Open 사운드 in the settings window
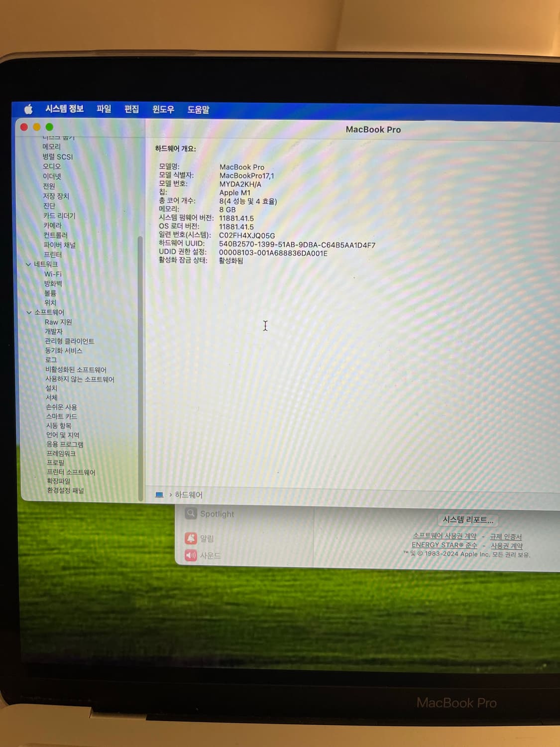This screenshot has width=560, height=747. coord(203,555)
